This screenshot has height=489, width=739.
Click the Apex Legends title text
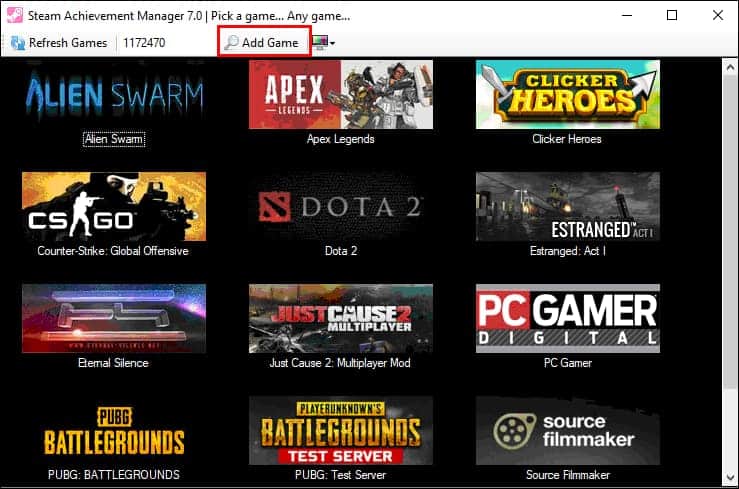pos(341,139)
